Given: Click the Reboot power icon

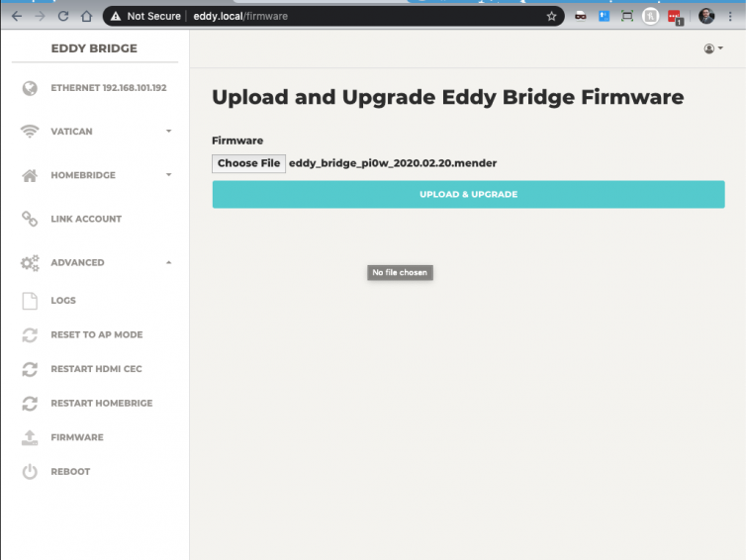Looking at the screenshot, I should pos(30,472).
